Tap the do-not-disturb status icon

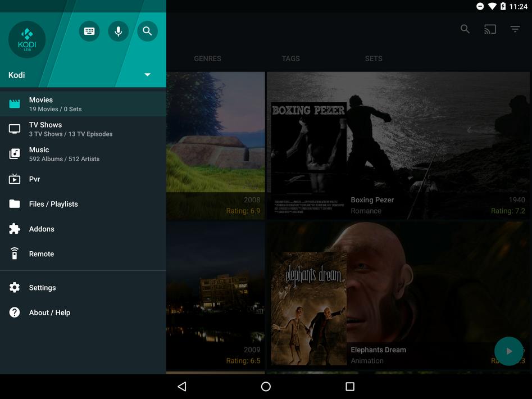(x=480, y=6)
